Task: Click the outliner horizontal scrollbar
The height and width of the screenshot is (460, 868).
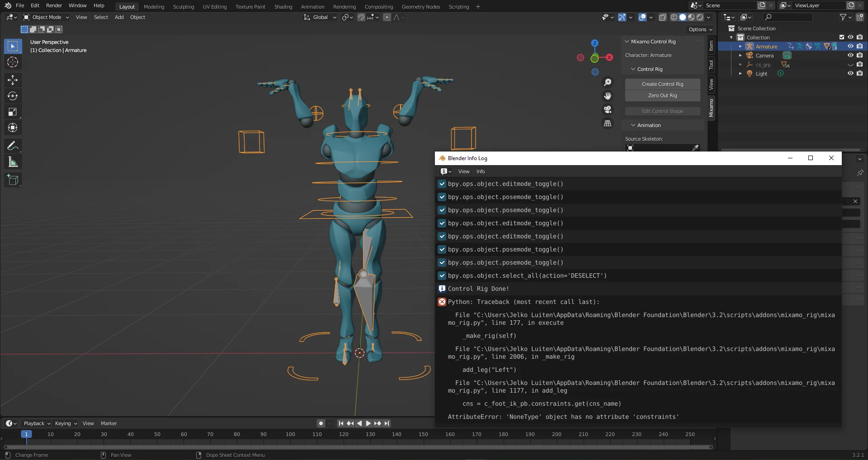Action: 791,150
